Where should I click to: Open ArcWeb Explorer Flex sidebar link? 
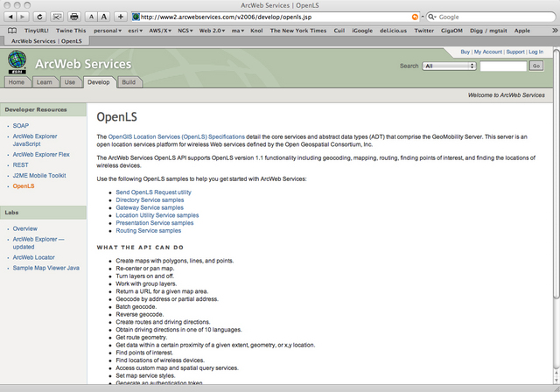click(x=41, y=155)
